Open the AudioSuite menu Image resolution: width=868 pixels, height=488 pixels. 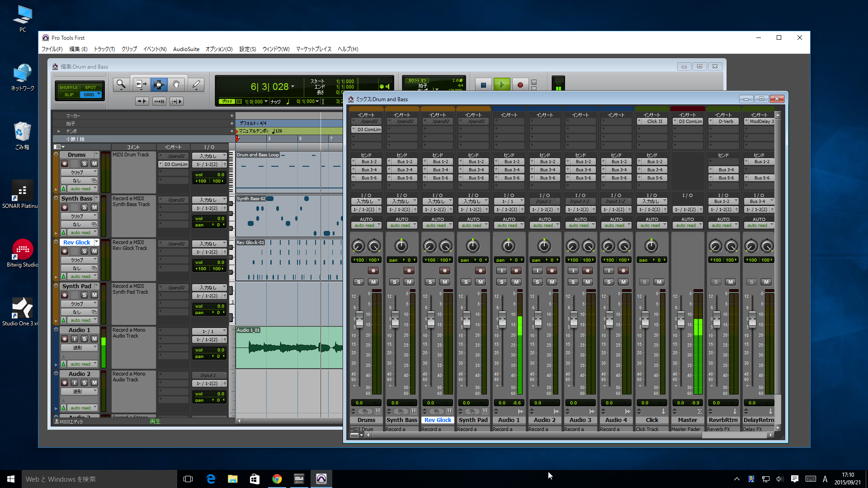tap(186, 49)
